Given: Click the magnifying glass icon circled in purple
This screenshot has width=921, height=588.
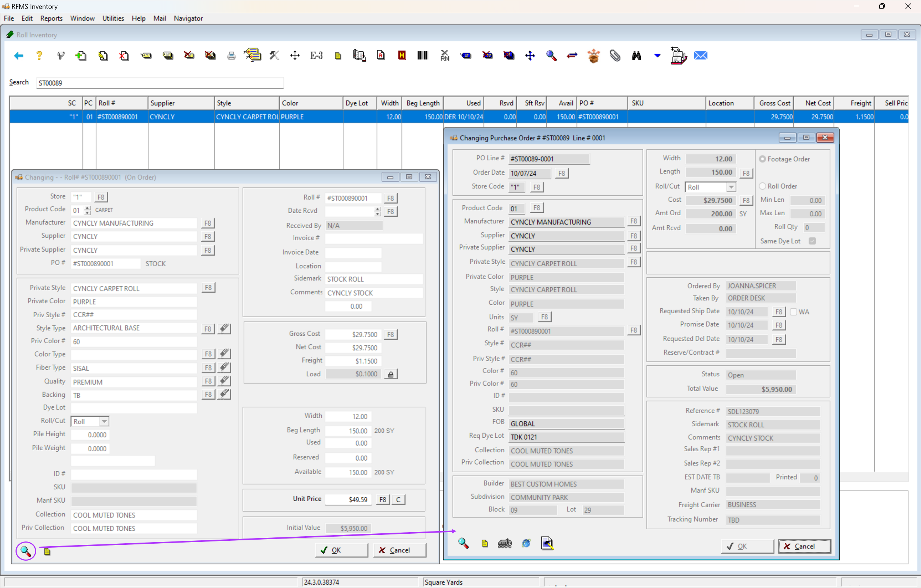Looking at the screenshot, I should click(x=25, y=551).
